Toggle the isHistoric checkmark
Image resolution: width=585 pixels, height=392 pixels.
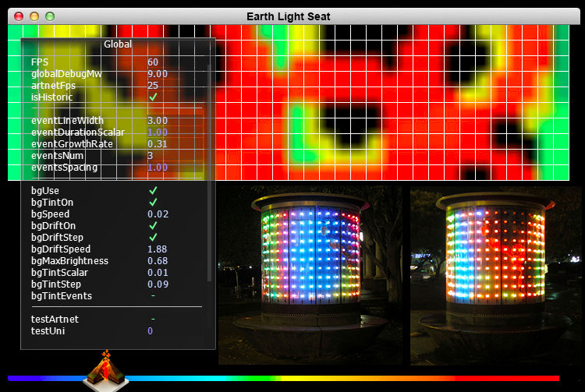[x=154, y=97]
